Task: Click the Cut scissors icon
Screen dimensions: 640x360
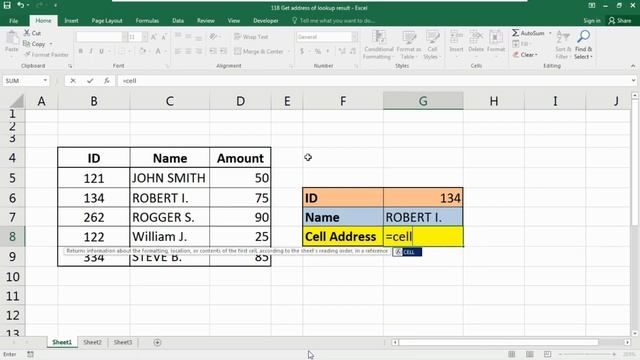Action: (x=27, y=33)
